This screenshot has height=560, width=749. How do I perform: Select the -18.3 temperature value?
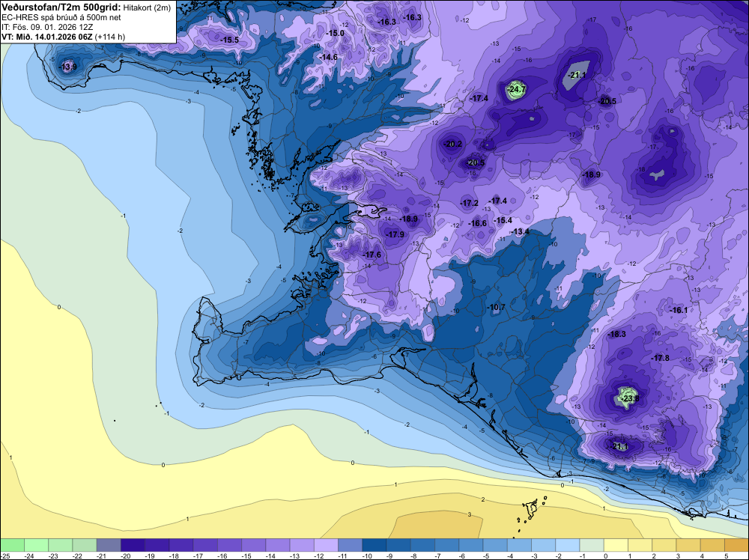[616, 334]
